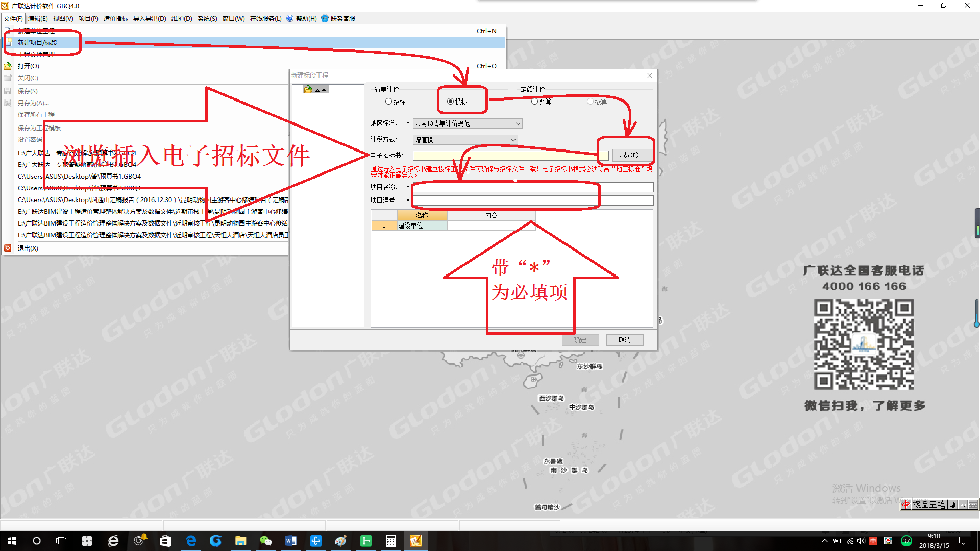
Task: Open Sogou browser icon on taskbar
Action: tap(216, 541)
